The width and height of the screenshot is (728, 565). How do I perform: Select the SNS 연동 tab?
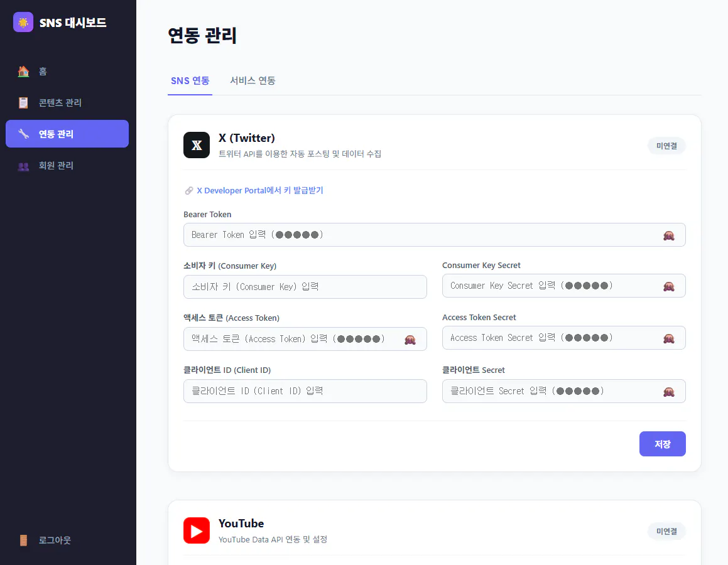(190, 80)
